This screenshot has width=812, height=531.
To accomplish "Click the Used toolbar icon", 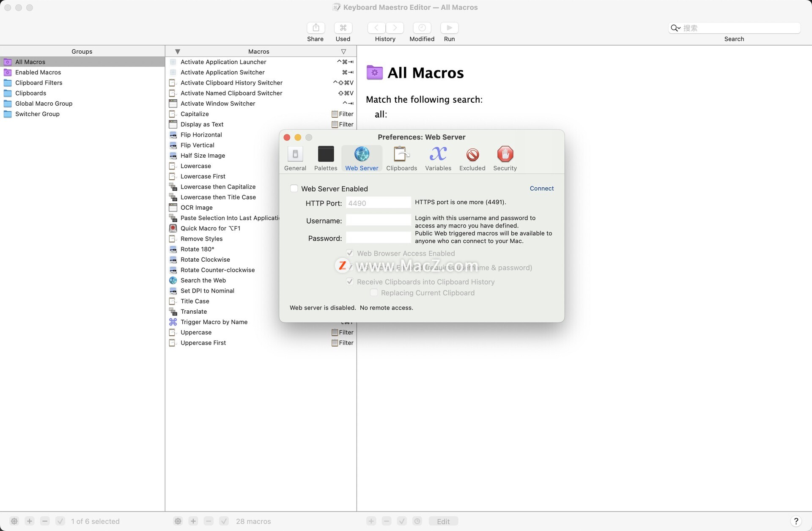I will 343,28.
